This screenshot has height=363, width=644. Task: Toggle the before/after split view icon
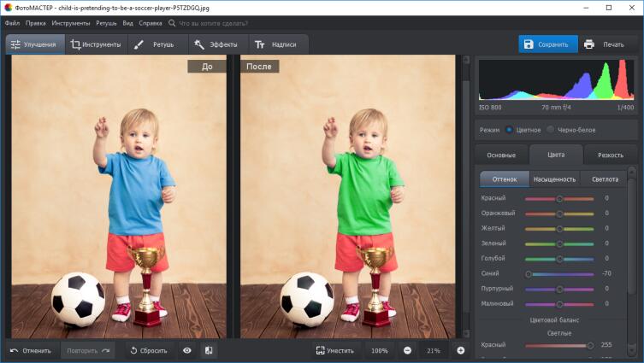click(208, 350)
